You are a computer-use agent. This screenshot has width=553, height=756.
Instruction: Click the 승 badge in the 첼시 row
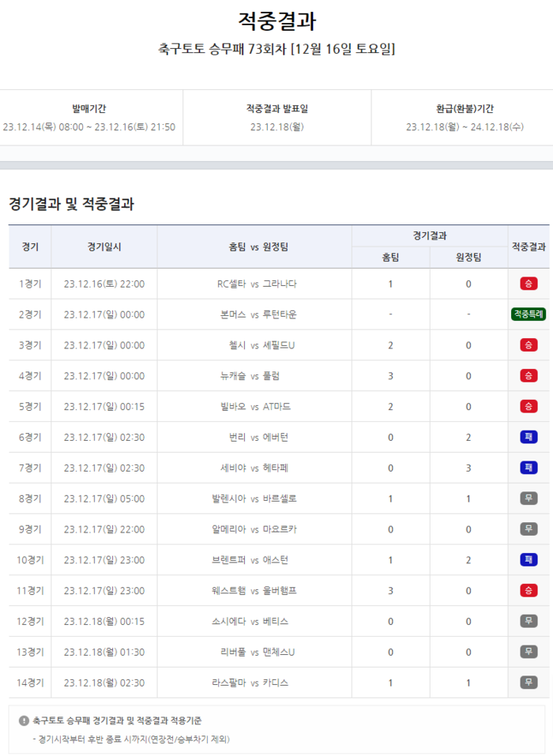(529, 345)
